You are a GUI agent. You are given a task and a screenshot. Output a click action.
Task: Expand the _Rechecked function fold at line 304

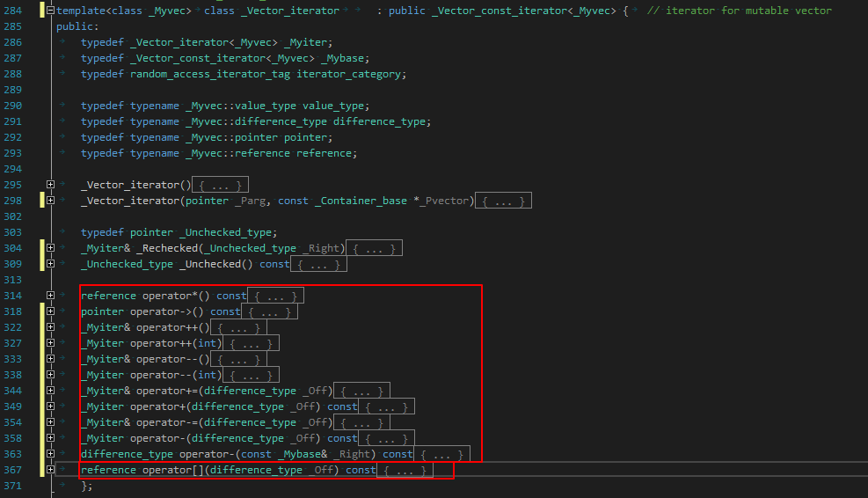click(x=51, y=248)
